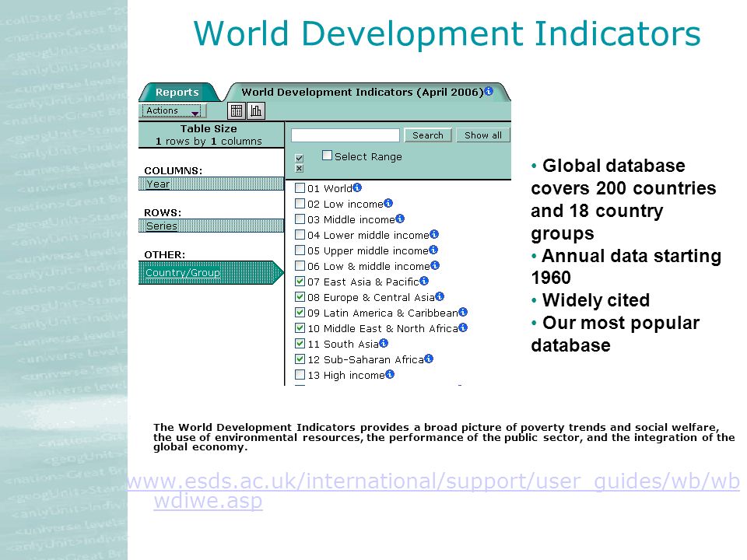Viewport: 747px width, 560px height.
Task: Click the search text input field
Action: click(x=345, y=135)
